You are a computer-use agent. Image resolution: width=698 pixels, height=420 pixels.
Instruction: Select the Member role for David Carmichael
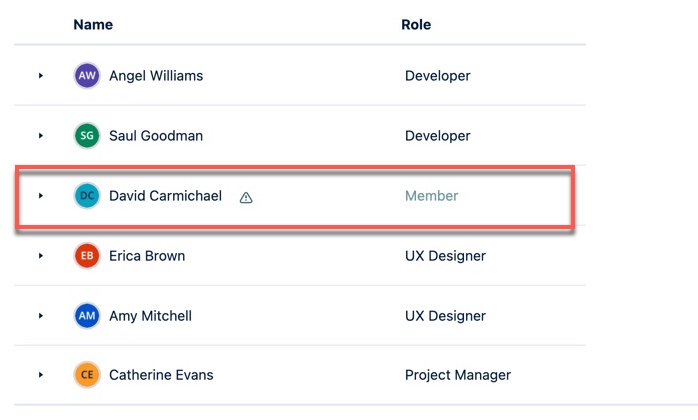click(431, 196)
